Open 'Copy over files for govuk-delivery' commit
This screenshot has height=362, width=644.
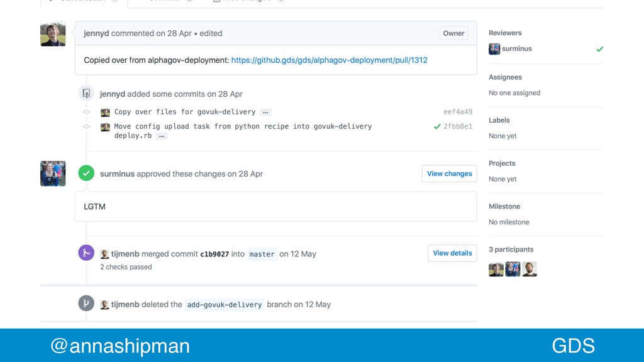click(185, 112)
